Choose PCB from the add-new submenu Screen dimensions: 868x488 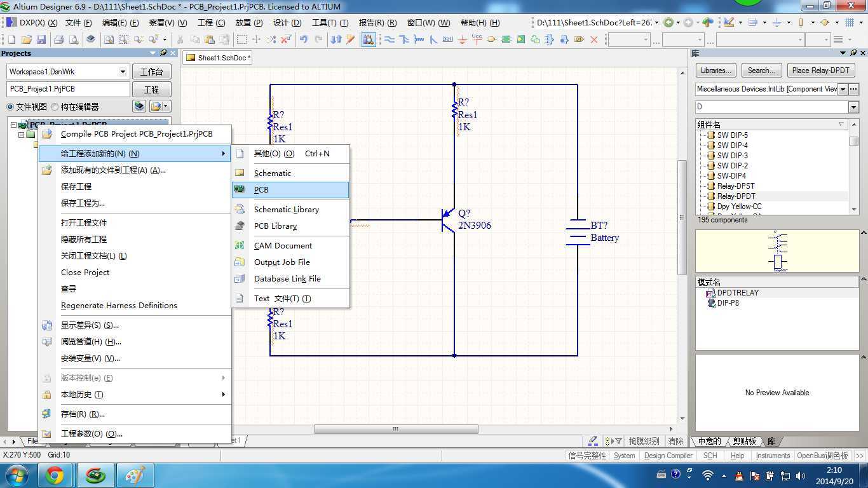pyautogui.click(x=290, y=189)
